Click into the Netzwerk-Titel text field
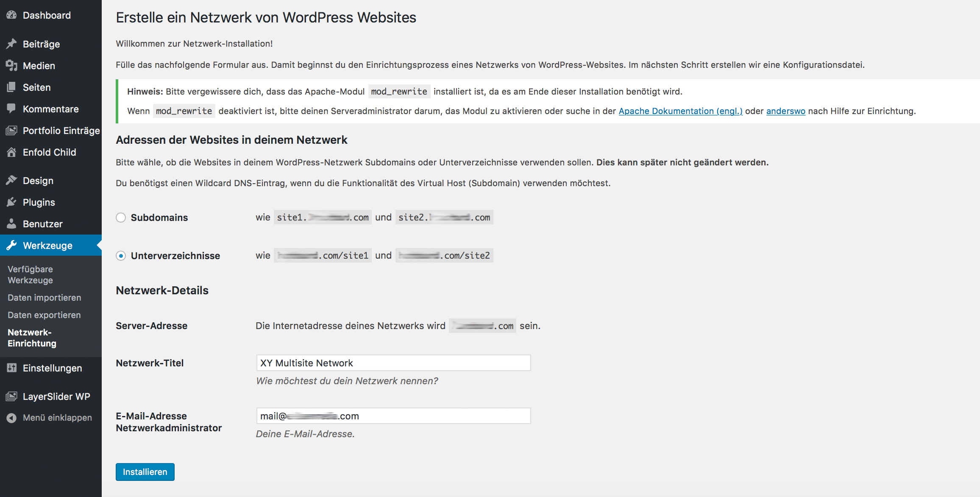Image resolution: width=980 pixels, height=497 pixels. pyautogui.click(x=393, y=363)
